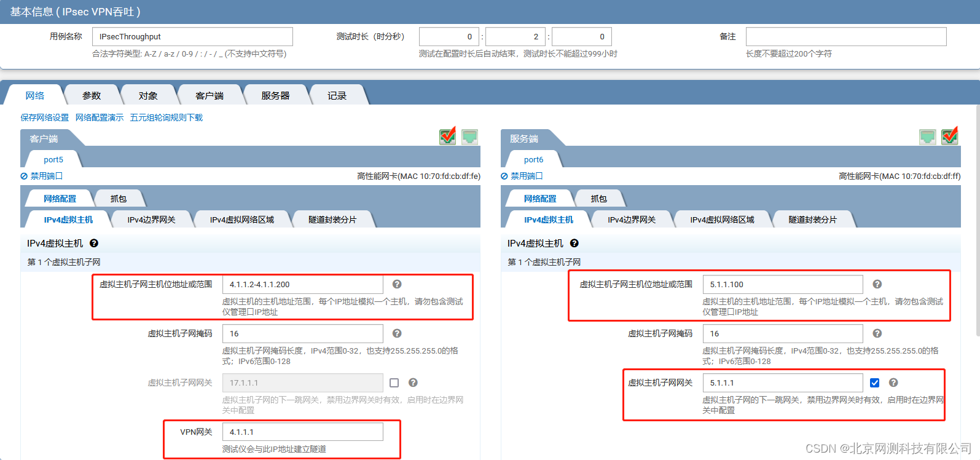Open server IPv4虚拟主机 tab
Image resolution: width=980 pixels, height=460 pixels.
(549, 220)
